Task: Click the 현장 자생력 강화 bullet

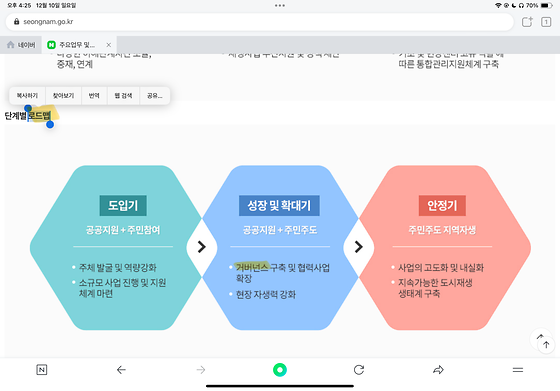Action: click(266, 295)
